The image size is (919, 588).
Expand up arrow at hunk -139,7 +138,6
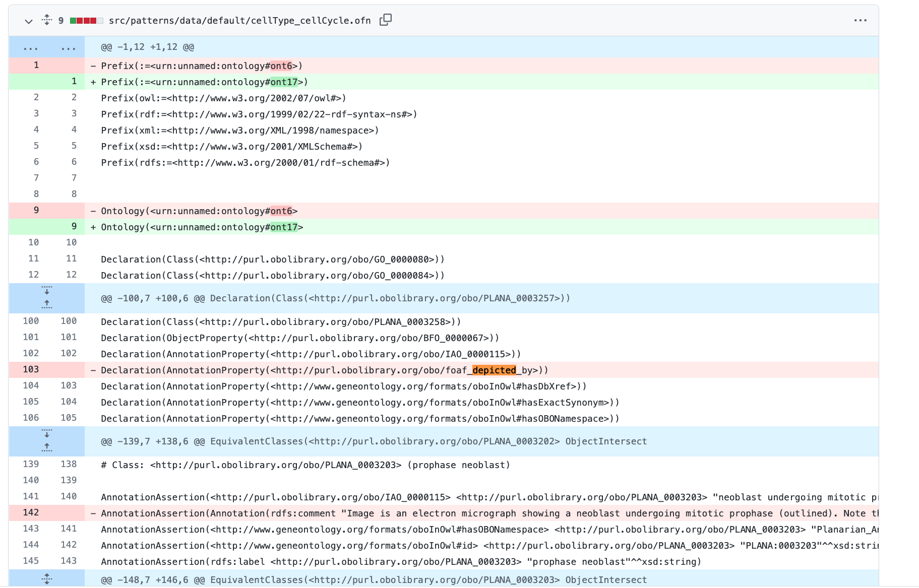pyautogui.click(x=47, y=447)
